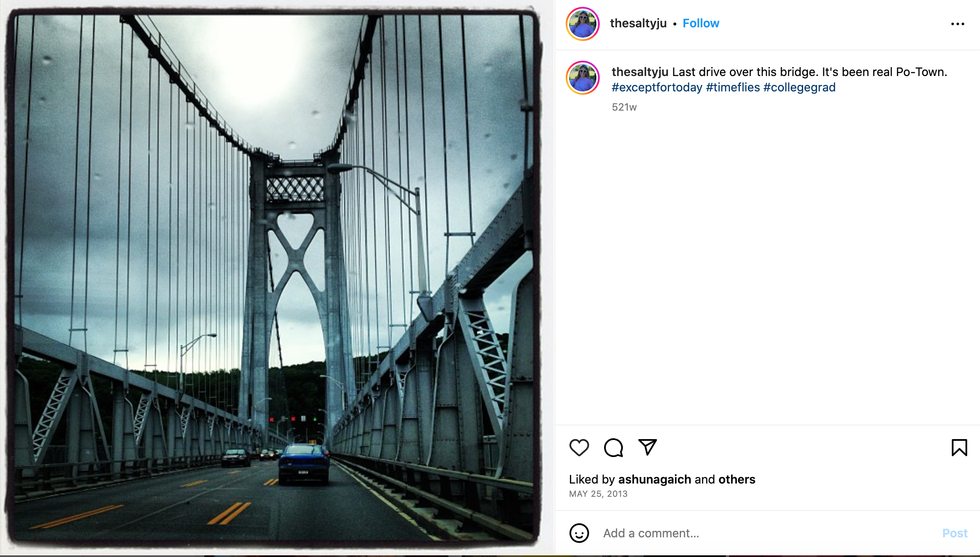Open the #collegegrad hashtag
Image resolution: width=980 pixels, height=557 pixels.
click(799, 88)
